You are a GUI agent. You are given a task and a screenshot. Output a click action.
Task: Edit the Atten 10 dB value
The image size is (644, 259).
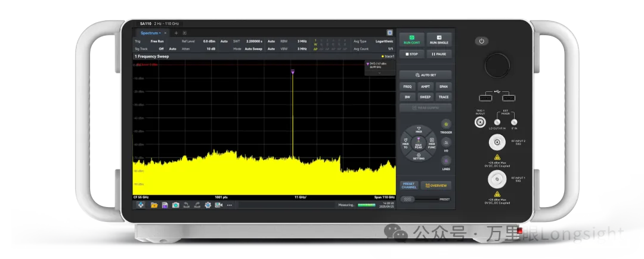point(210,49)
